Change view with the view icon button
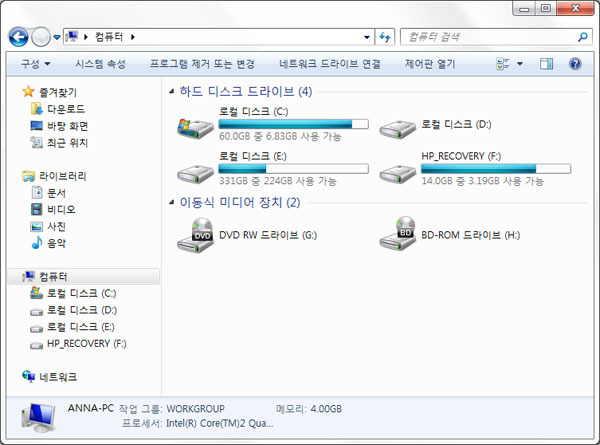 [503, 64]
